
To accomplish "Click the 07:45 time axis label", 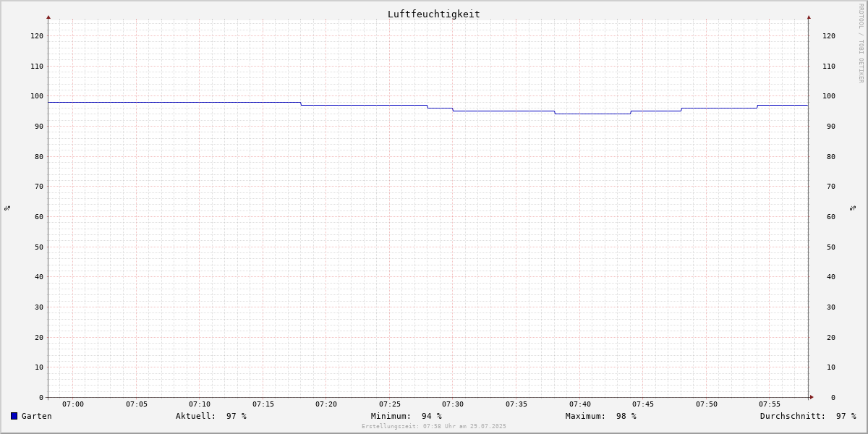I will click(643, 404).
